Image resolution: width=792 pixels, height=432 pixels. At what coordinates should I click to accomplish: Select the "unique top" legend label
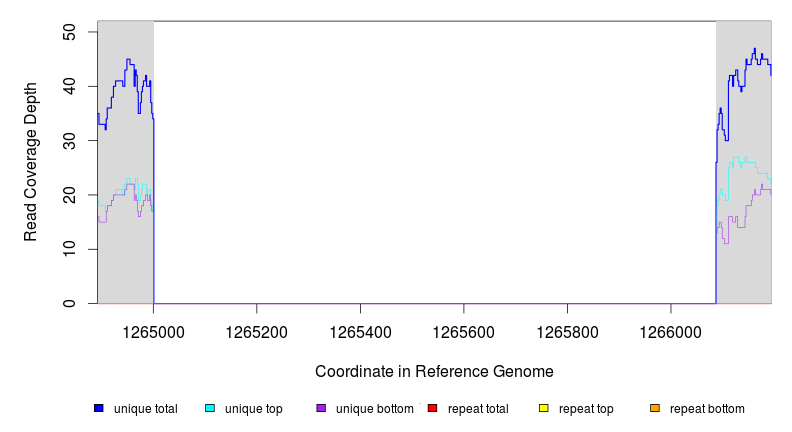pos(253,409)
